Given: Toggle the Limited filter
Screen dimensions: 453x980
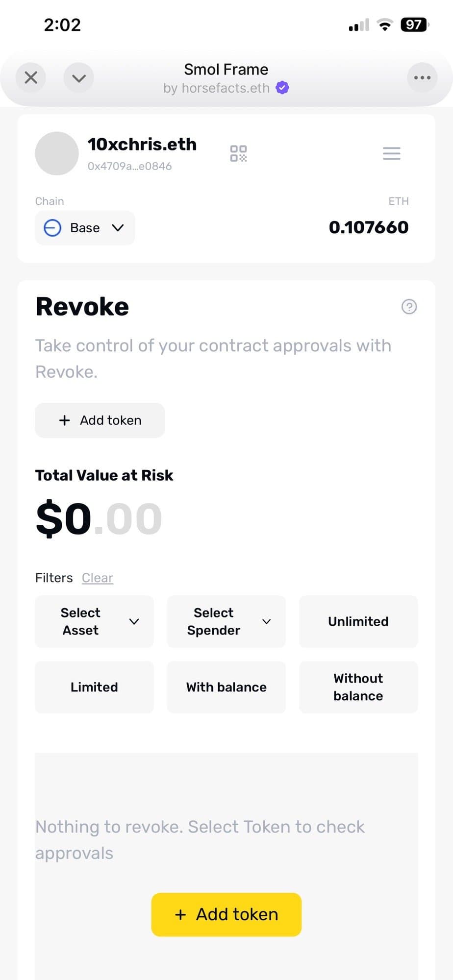Looking at the screenshot, I should (x=94, y=687).
